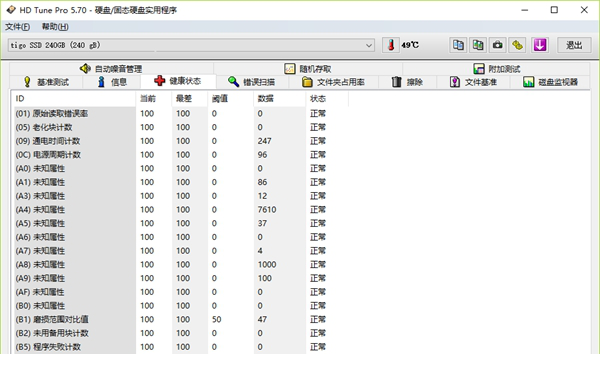The height and width of the screenshot is (368, 600).
Task: Maximize the HD Tune Pro window
Action: pyautogui.click(x=554, y=10)
